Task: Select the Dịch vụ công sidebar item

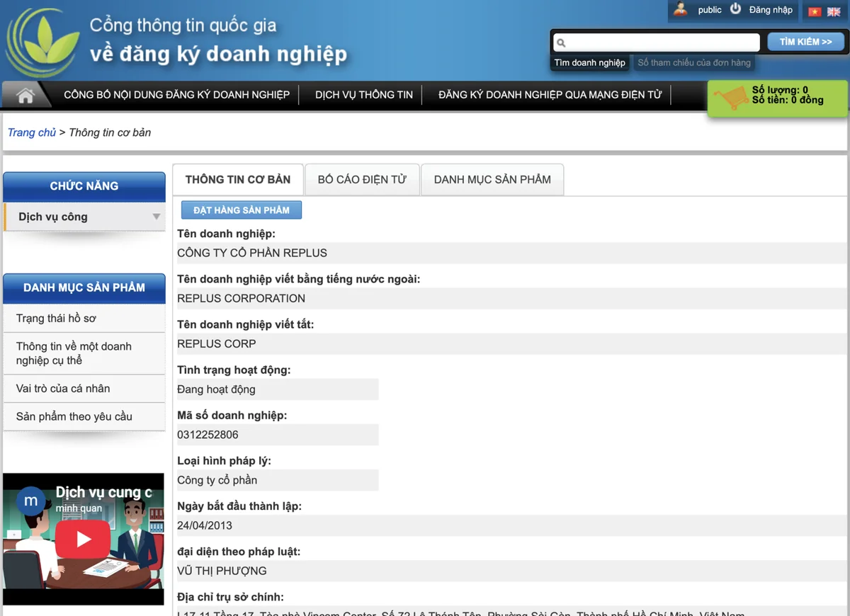Action: point(84,217)
